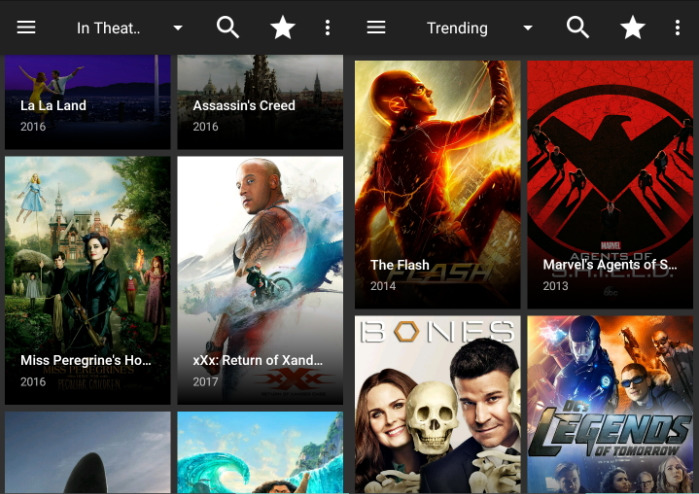This screenshot has height=494, width=699.
Task: Click the year 2016 under La La Land
Action: pyautogui.click(x=33, y=127)
